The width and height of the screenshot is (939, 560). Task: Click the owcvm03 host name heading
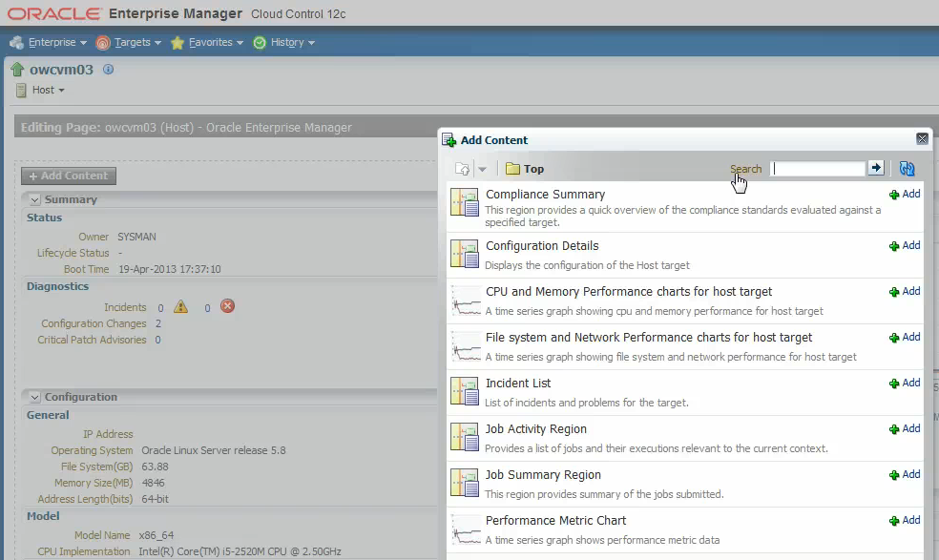(x=61, y=70)
